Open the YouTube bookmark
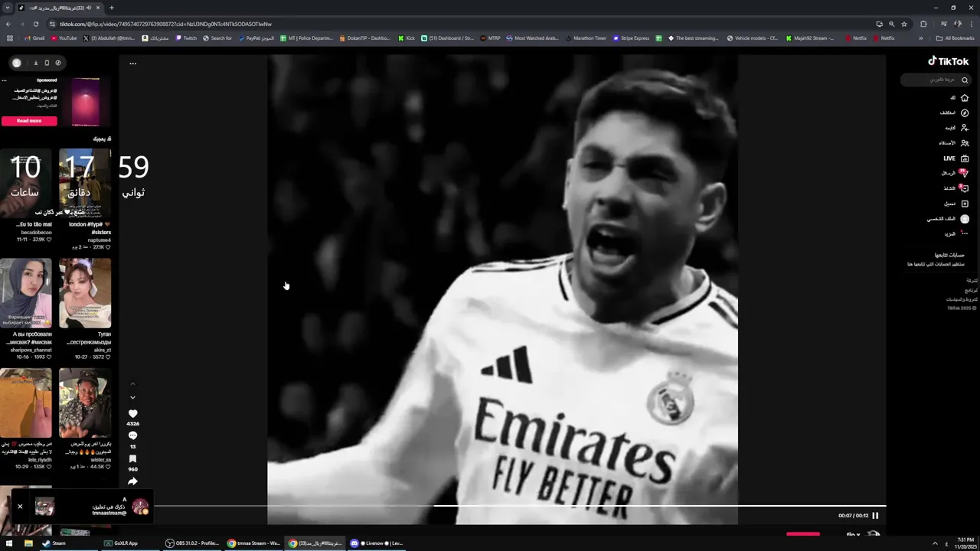The image size is (980, 551). pyautogui.click(x=64, y=38)
